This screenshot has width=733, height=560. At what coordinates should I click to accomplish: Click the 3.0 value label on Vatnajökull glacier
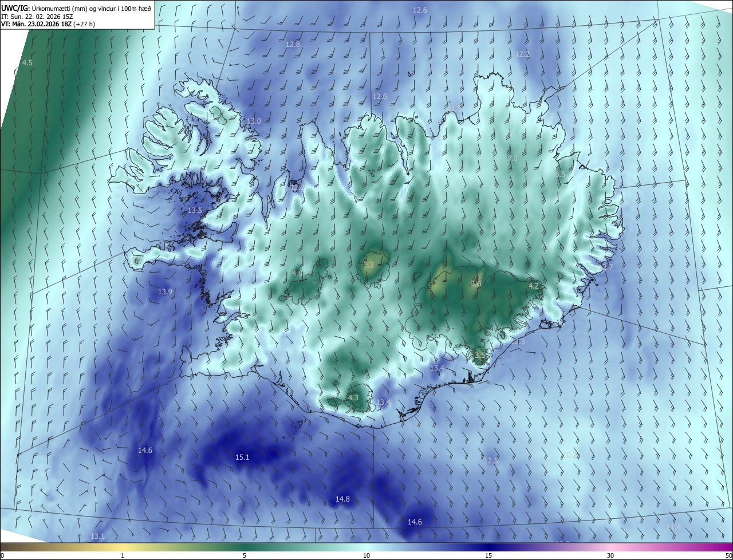(476, 283)
